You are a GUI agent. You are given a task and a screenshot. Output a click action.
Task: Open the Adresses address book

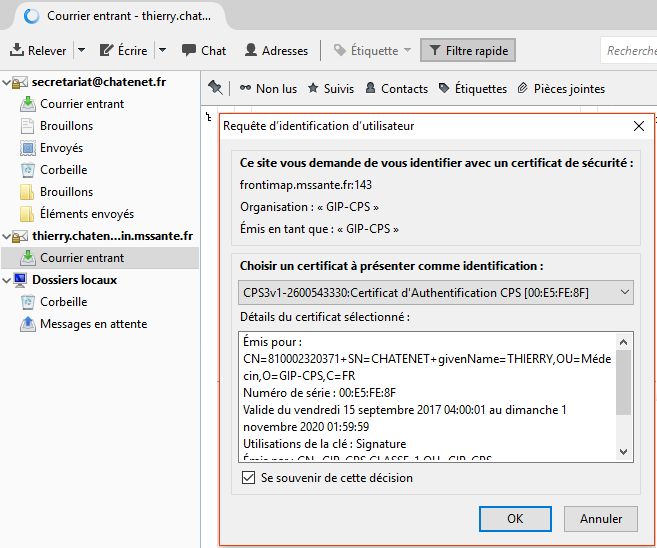(x=276, y=50)
